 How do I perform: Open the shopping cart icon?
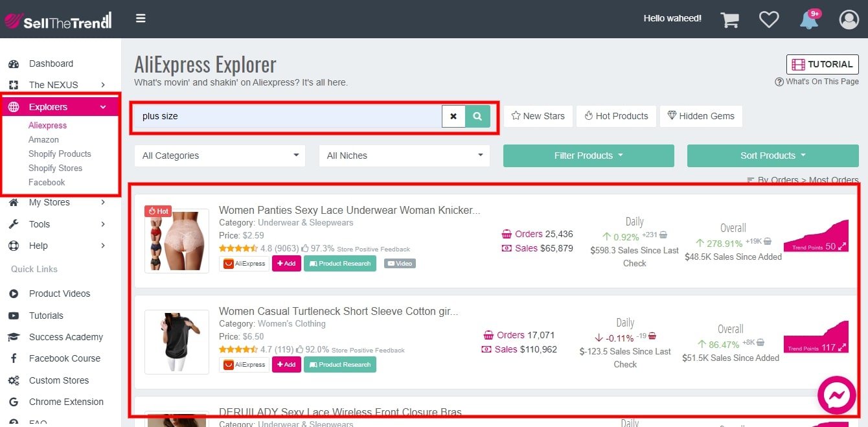[730, 19]
